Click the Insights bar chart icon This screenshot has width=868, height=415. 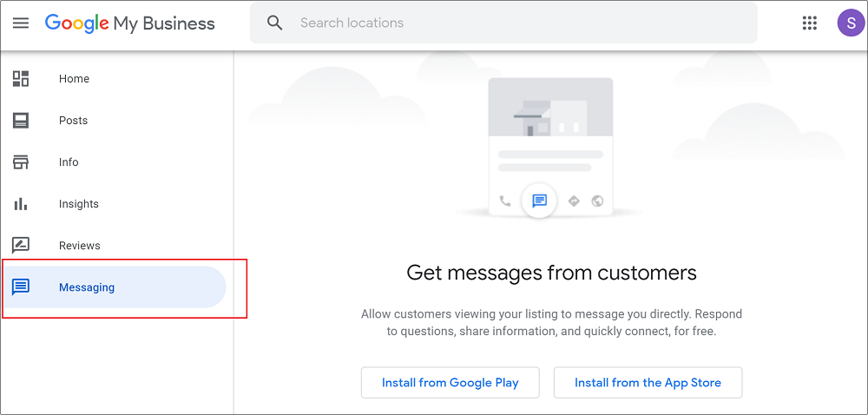21,204
